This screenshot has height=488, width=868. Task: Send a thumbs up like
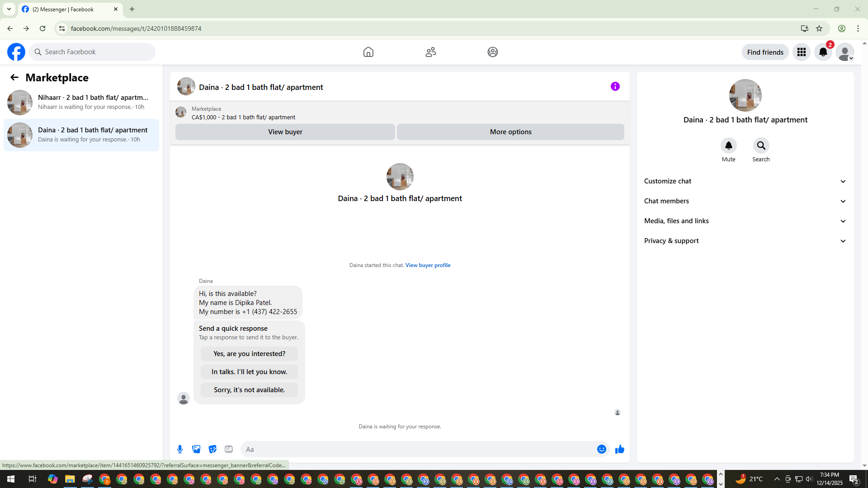coord(619,449)
